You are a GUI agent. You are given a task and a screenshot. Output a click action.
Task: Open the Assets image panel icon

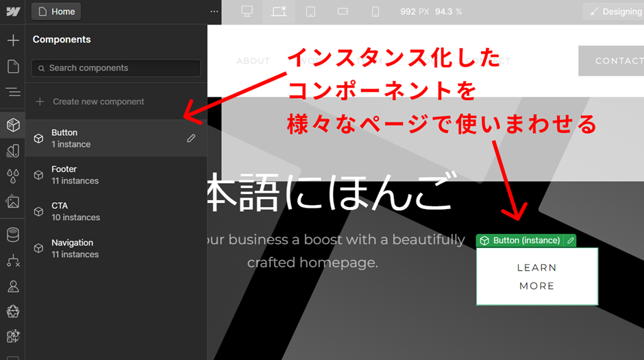[13, 202]
